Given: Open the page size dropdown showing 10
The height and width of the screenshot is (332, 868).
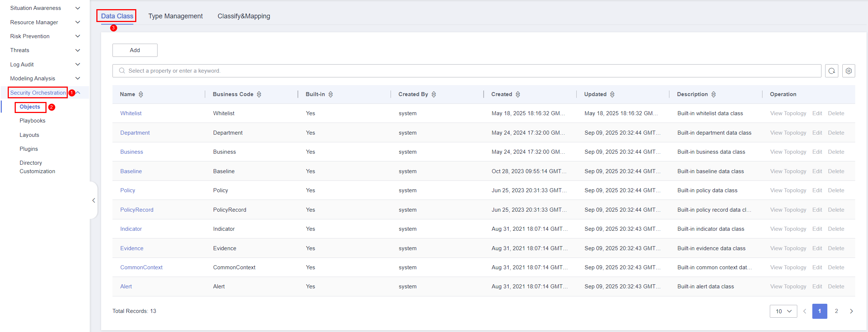Looking at the screenshot, I should pos(783,311).
